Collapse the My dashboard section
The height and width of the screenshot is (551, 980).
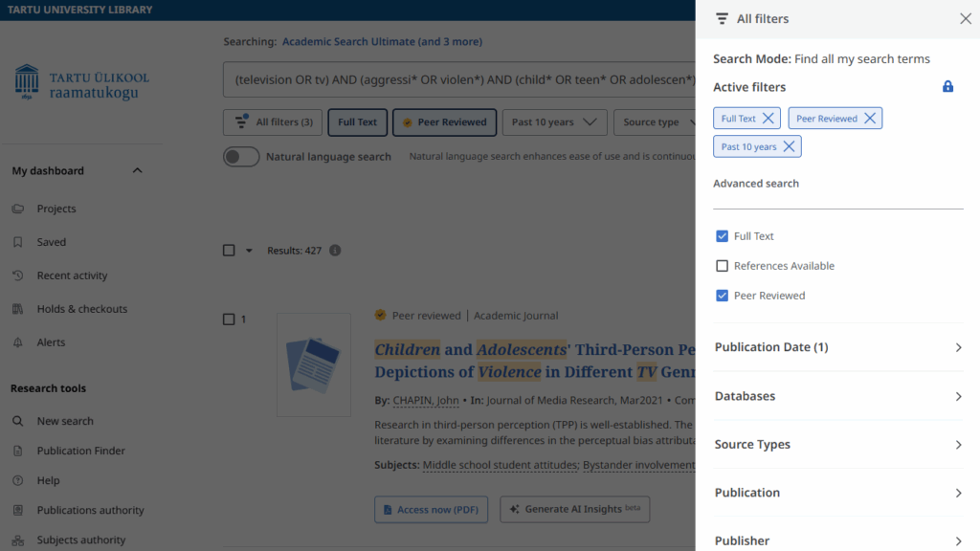coord(137,171)
